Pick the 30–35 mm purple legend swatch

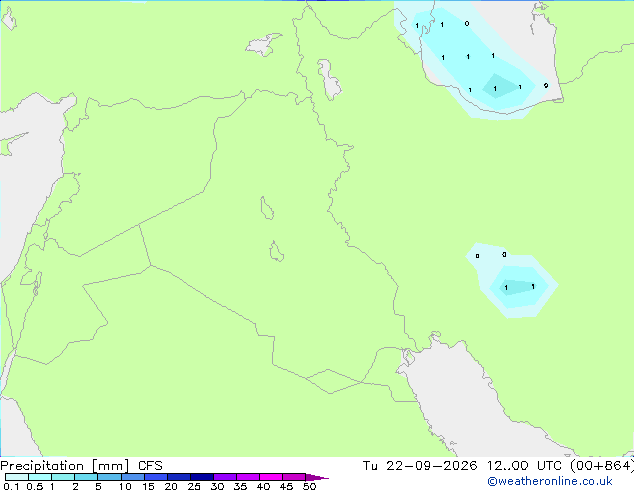[x=225, y=477]
